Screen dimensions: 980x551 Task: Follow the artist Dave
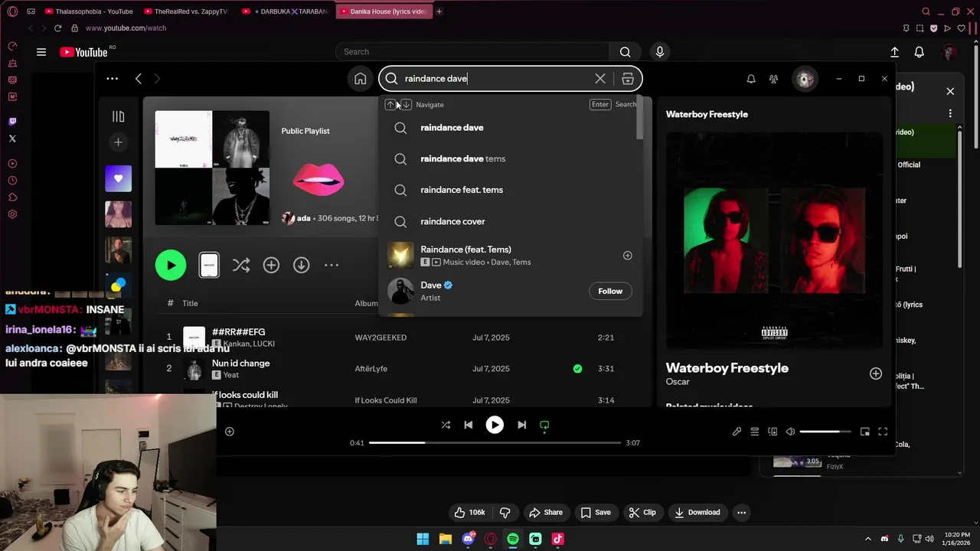tap(610, 291)
